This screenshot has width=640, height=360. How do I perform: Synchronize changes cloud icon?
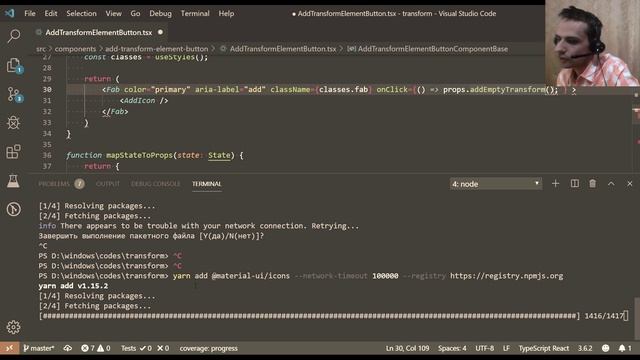pyautogui.click(x=68, y=348)
